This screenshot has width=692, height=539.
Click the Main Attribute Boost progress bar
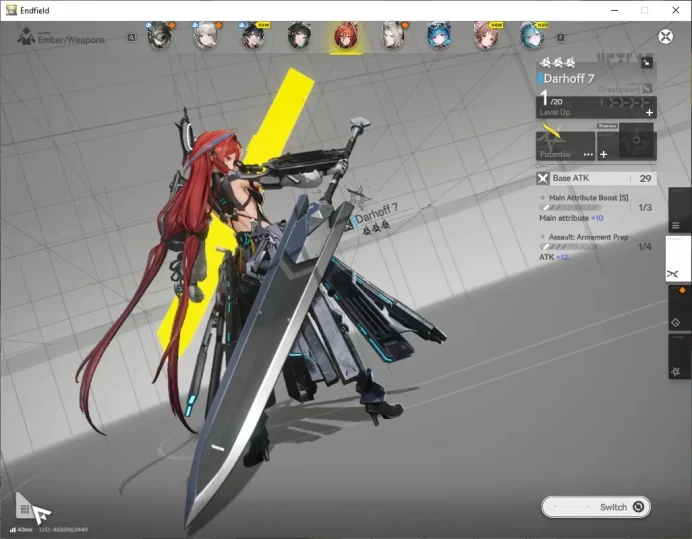[570, 207]
